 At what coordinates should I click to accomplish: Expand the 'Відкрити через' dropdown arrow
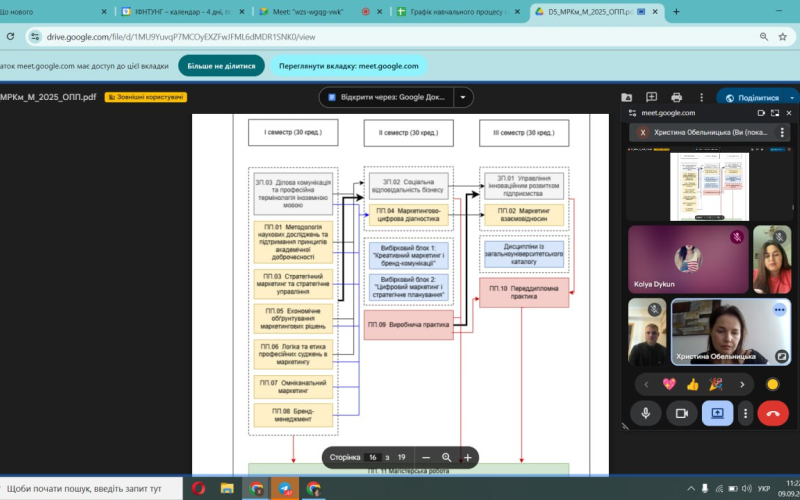pyautogui.click(x=462, y=97)
